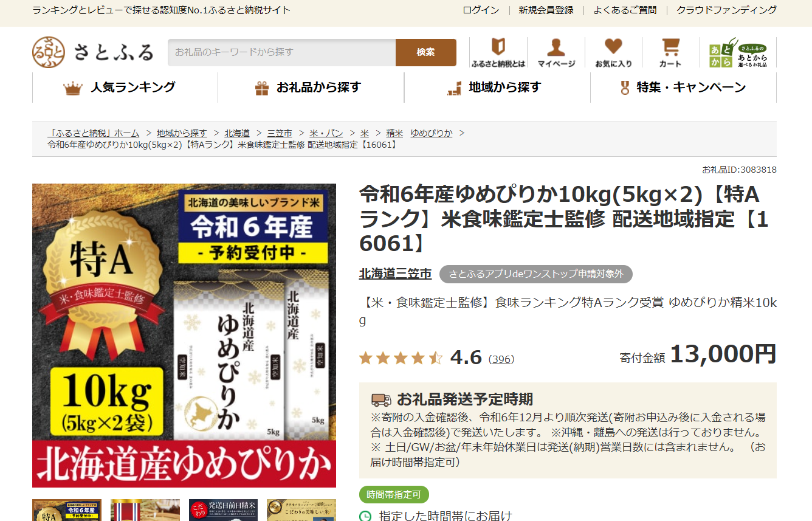Viewport: 812px width, 521px height.
Task: Open the さとふる home logo
Action: point(93,52)
